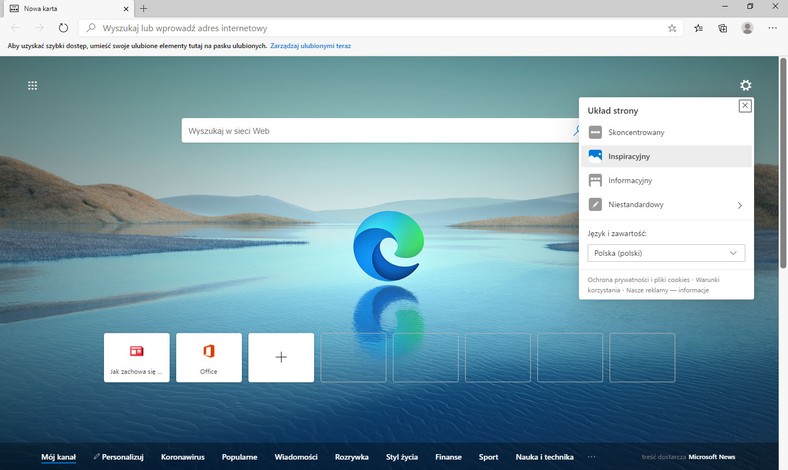
Task: Open Nasze reklamy — informacje link
Action: click(667, 290)
